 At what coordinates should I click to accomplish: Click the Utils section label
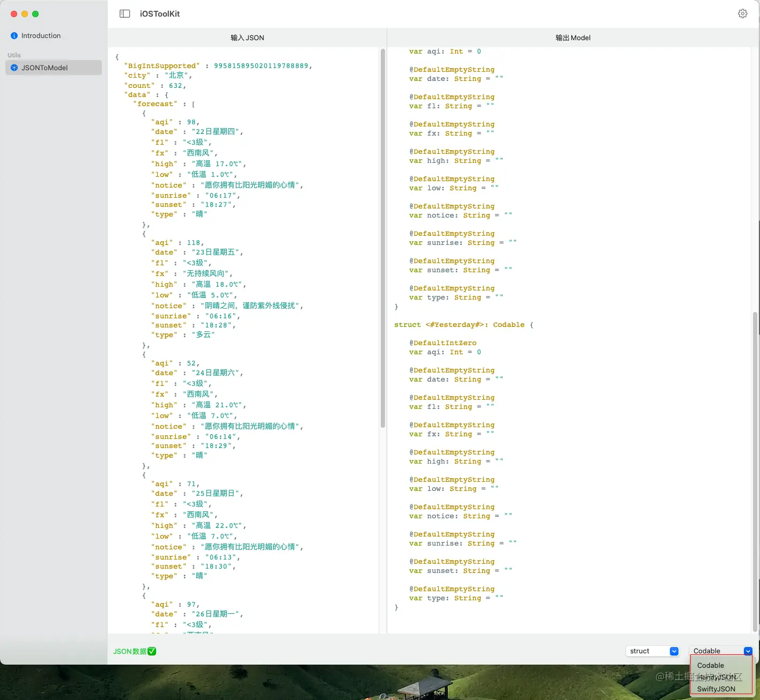coord(14,55)
